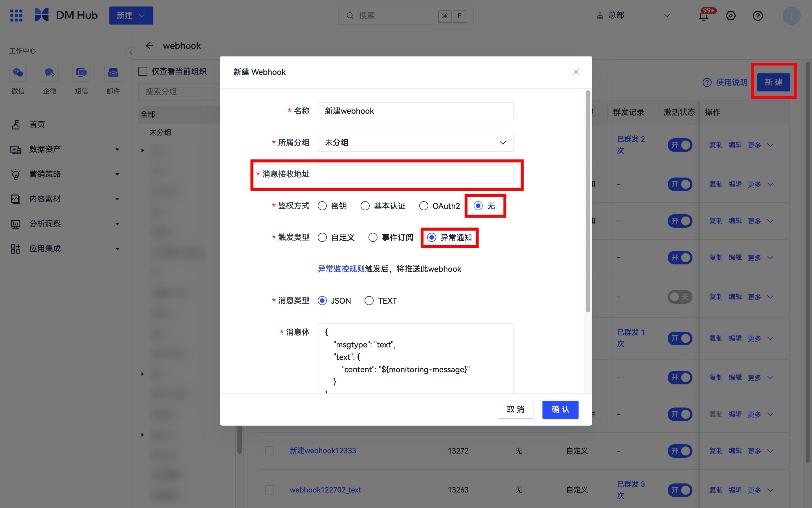Image resolution: width=812 pixels, height=508 pixels.
Task: Select 异常通知 trigger type
Action: point(431,238)
